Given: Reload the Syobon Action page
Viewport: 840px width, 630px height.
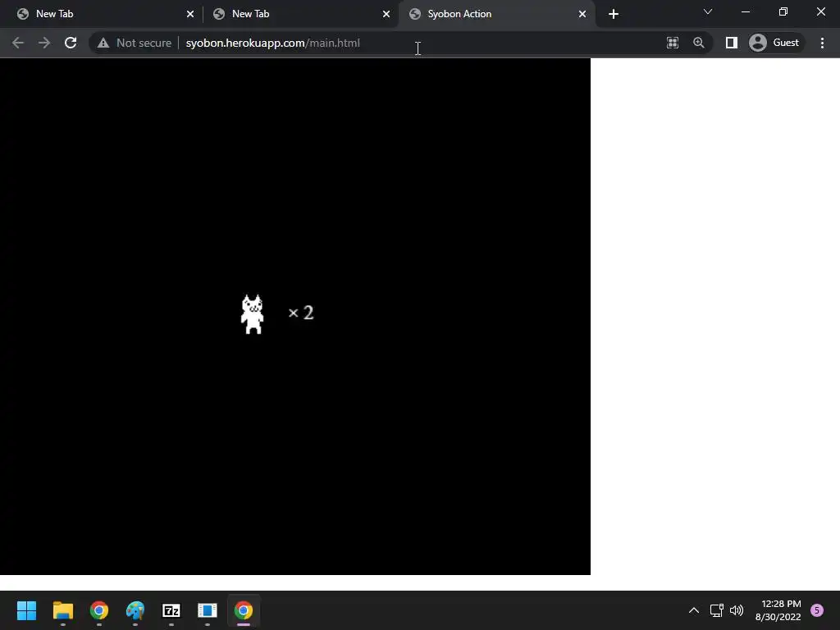Looking at the screenshot, I should pyautogui.click(x=71, y=43).
